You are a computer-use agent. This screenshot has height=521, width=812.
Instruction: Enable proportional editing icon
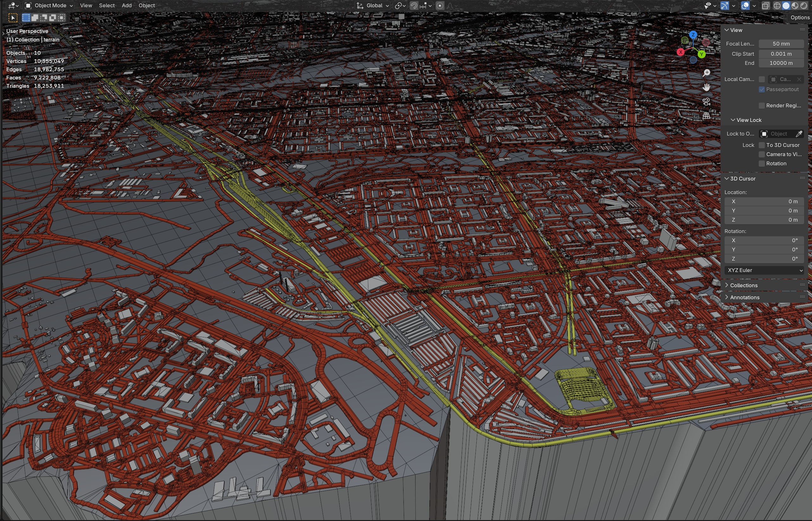pyautogui.click(x=440, y=5)
